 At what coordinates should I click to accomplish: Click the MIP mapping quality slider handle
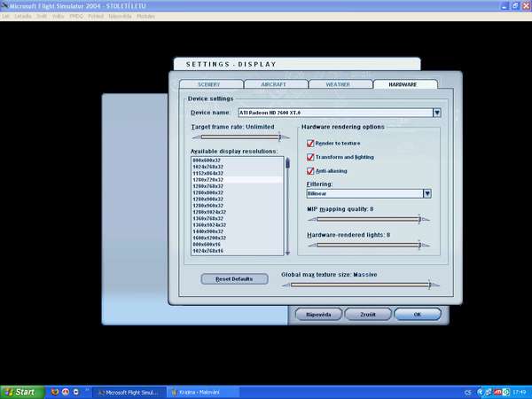click(419, 220)
